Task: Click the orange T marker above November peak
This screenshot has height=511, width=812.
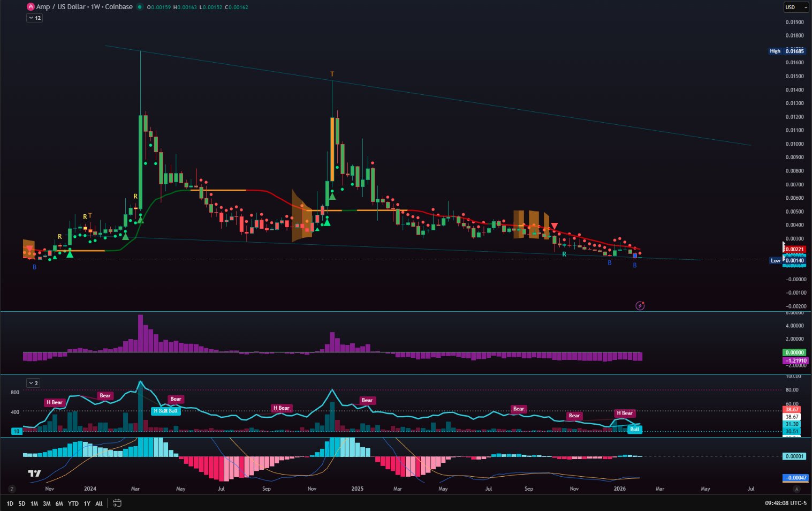Action: [332, 74]
